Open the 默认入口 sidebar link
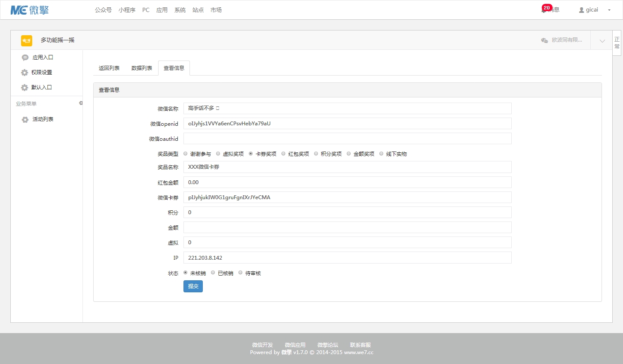Screen dimensions: 623x364 pyautogui.click(x=42, y=88)
